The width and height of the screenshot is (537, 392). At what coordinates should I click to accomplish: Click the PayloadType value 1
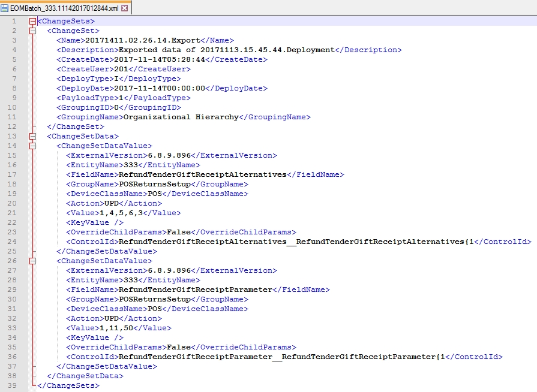coord(121,98)
